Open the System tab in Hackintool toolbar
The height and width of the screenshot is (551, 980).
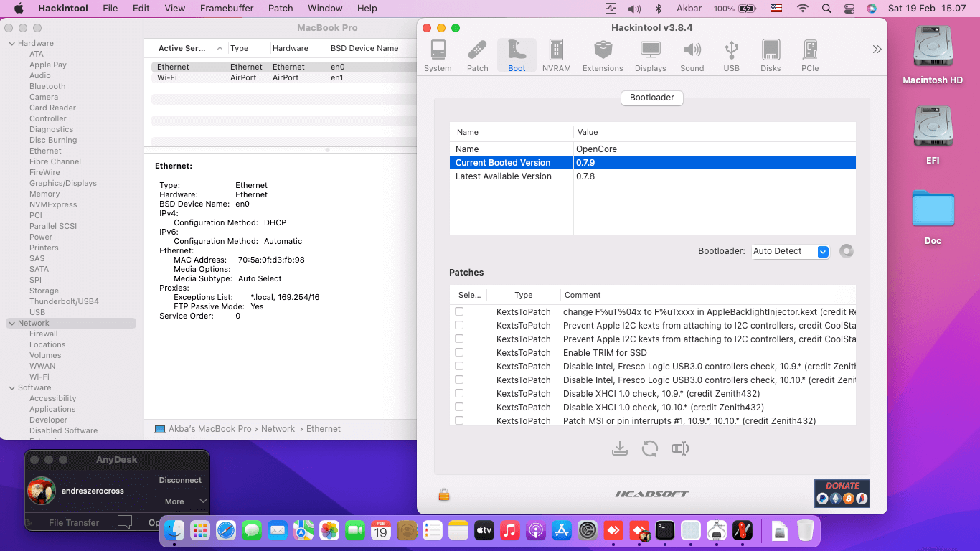(x=438, y=56)
